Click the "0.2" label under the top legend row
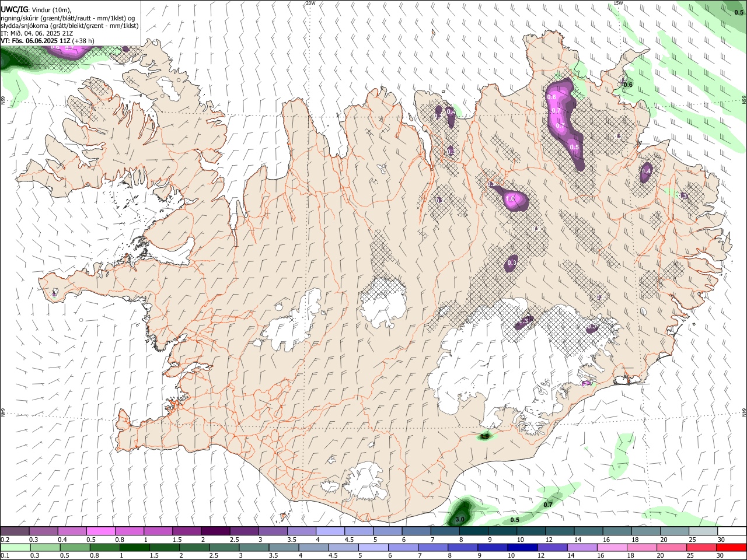Image resolution: width=747 pixels, height=560 pixels. coord(5,540)
